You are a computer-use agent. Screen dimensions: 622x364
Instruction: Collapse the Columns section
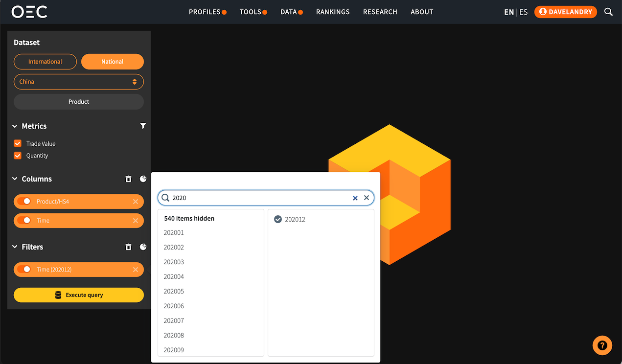tap(15, 179)
